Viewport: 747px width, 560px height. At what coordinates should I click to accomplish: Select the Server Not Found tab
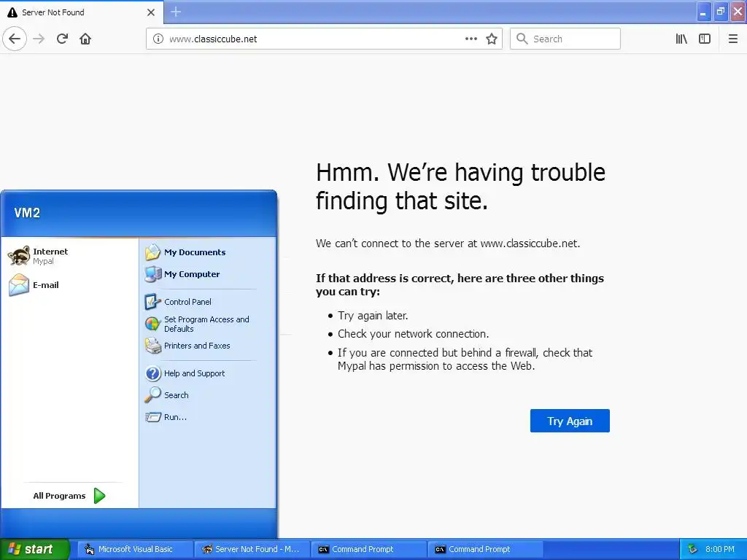tap(81, 12)
